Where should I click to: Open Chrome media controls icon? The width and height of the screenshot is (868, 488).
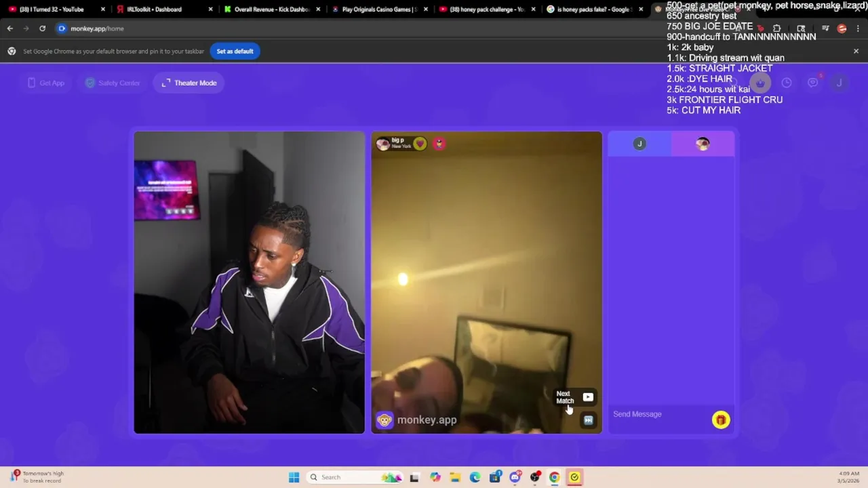pyautogui.click(x=825, y=28)
